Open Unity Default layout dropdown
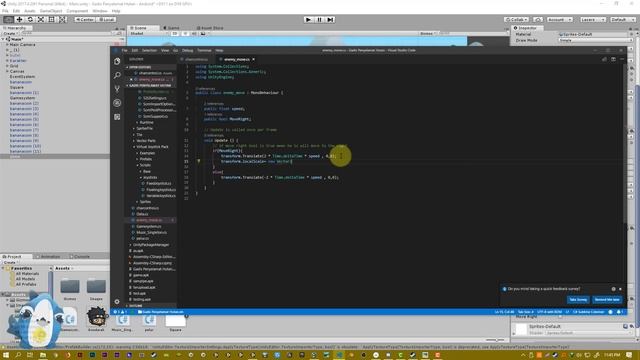Viewport: 640px width, 360px height. coord(622,19)
